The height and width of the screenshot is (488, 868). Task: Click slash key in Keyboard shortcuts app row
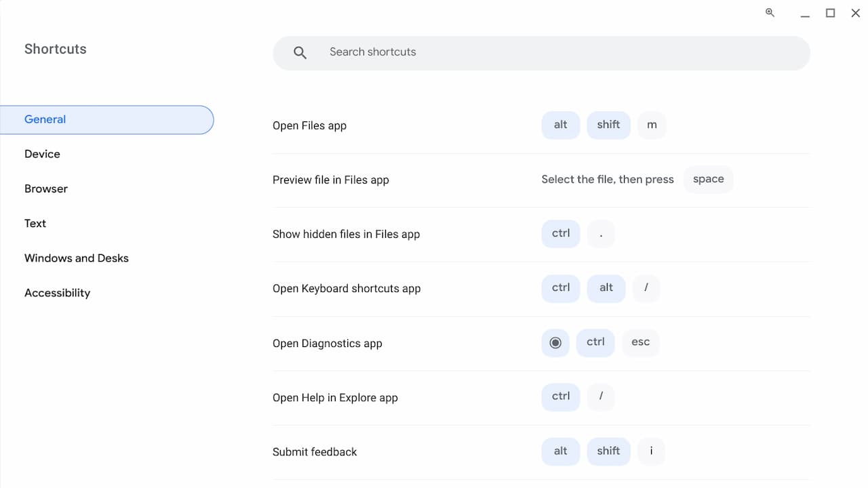pos(646,287)
